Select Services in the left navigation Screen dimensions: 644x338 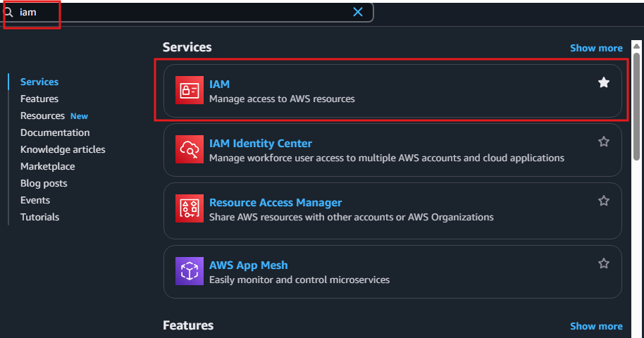point(39,82)
